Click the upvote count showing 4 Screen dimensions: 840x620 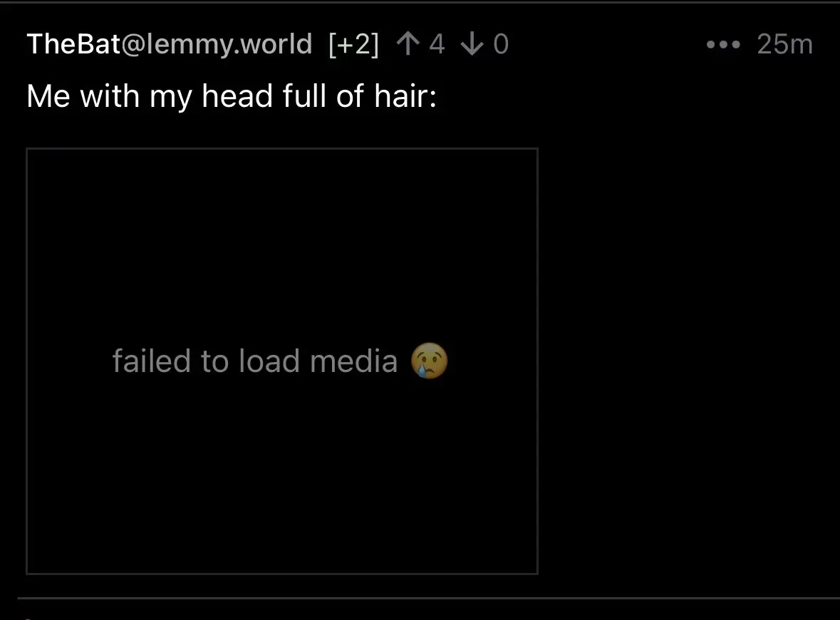click(x=437, y=44)
